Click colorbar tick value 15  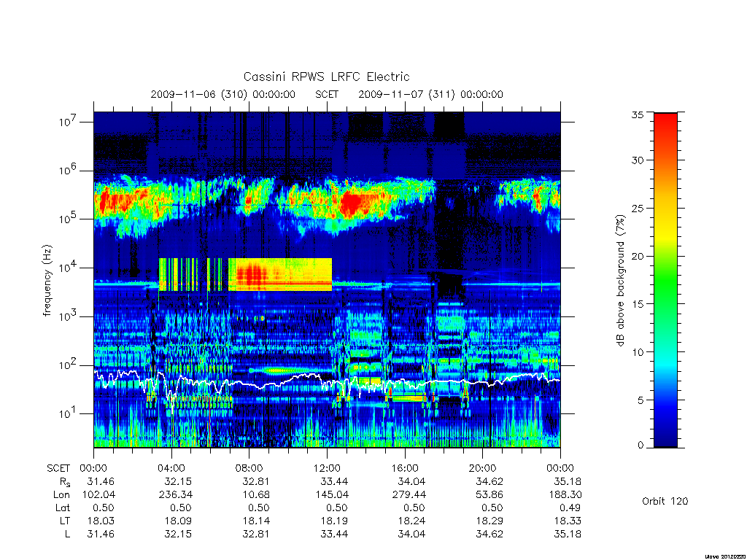[638, 304]
